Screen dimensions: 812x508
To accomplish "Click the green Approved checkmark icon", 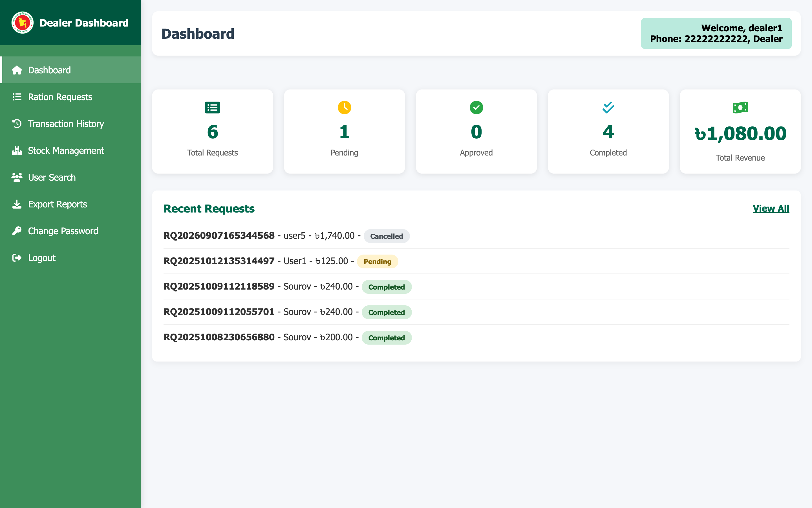I will tap(476, 108).
